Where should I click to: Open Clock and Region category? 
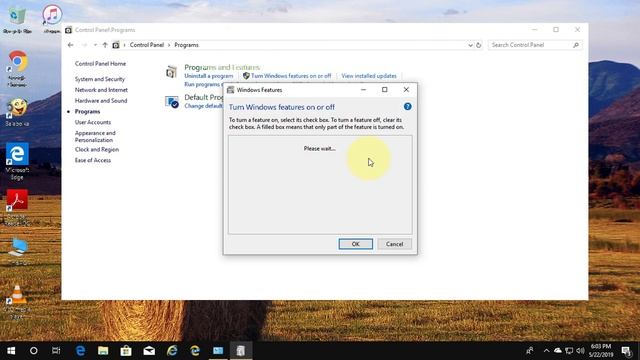(97, 149)
